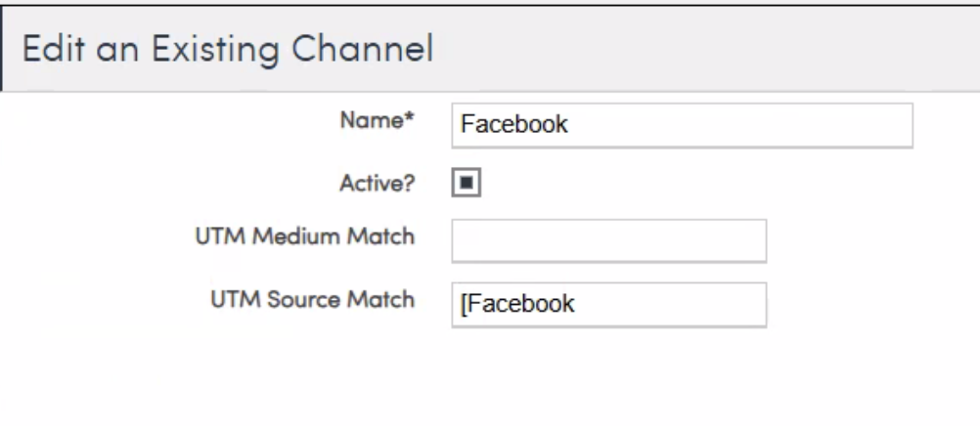Click the 'Active?' label text
The image size is (980, 426).
tap(381, 181)
